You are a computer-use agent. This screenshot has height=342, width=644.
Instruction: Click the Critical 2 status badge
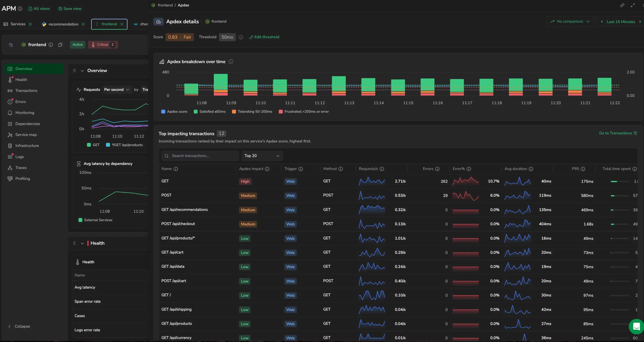tap(103, 45)
